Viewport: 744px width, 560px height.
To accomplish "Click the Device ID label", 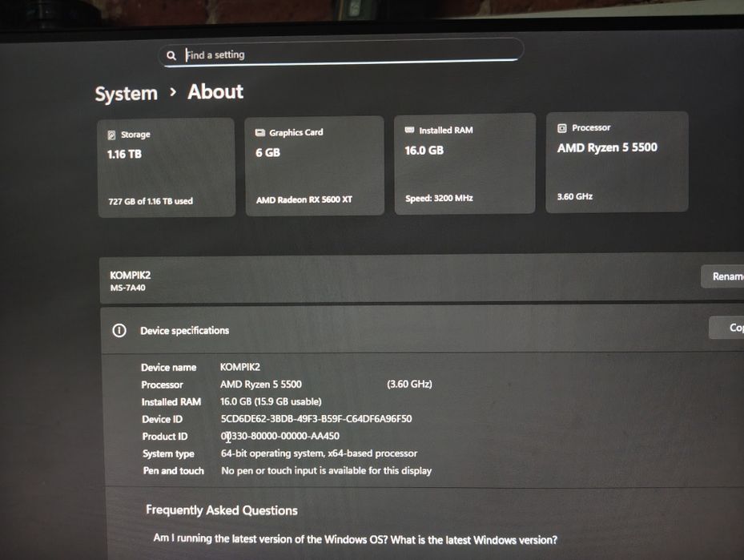I will click(x=163, y=419).
